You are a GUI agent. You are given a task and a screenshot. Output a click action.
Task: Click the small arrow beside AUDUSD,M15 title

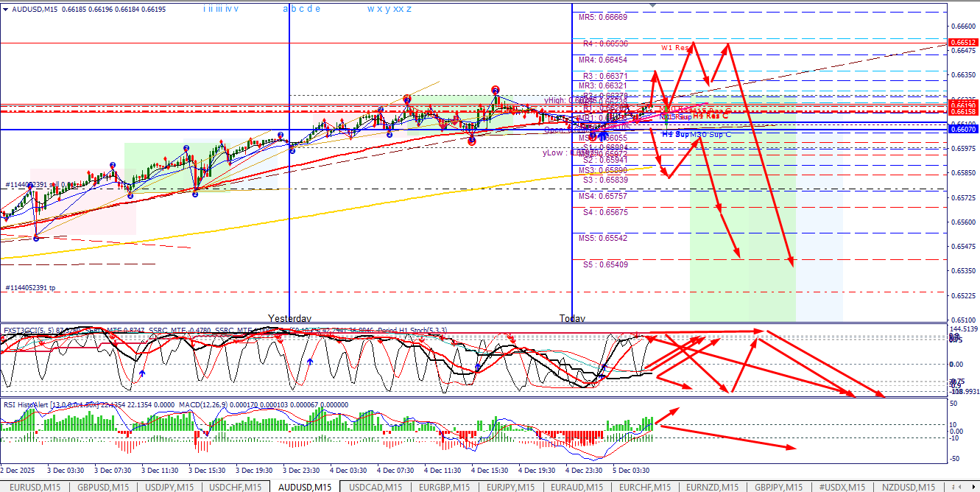point(6,10)
